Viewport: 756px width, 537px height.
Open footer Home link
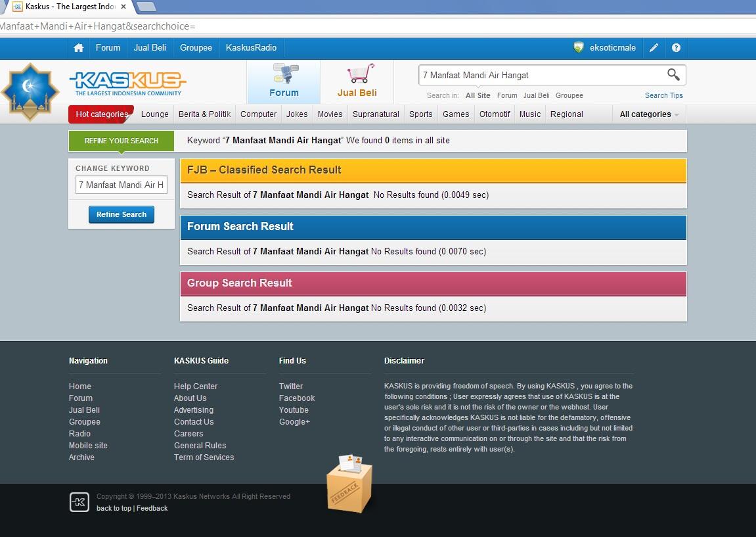[80, 386]
